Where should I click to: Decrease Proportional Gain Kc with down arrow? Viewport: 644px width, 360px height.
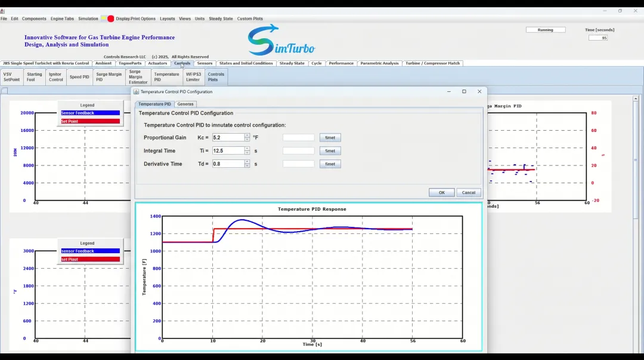pos(247,140)
